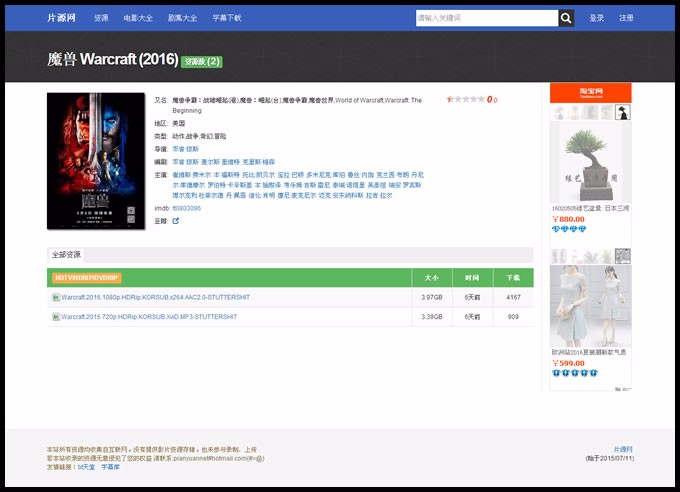This screenshot has height=492, width=680.
Task: Click writer 克里斯·梅森 in the 编剧 row
Action: pos(258,162)
